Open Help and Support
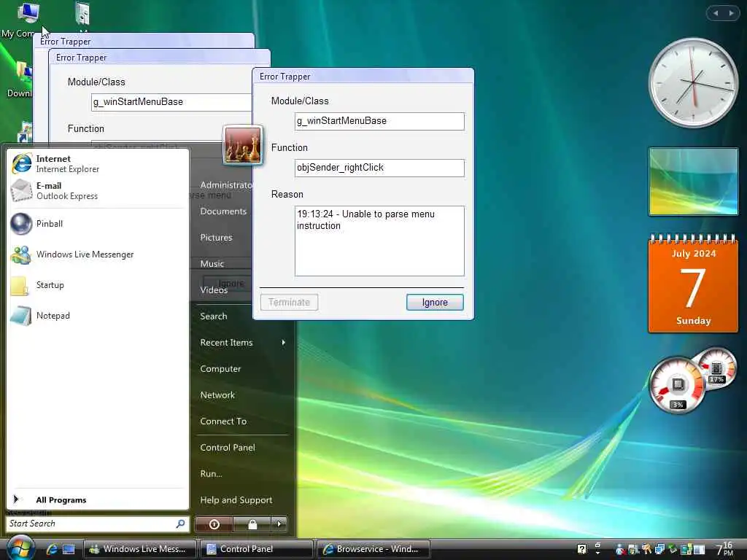This screenshot has width=747, height=560. click(236, 500)
